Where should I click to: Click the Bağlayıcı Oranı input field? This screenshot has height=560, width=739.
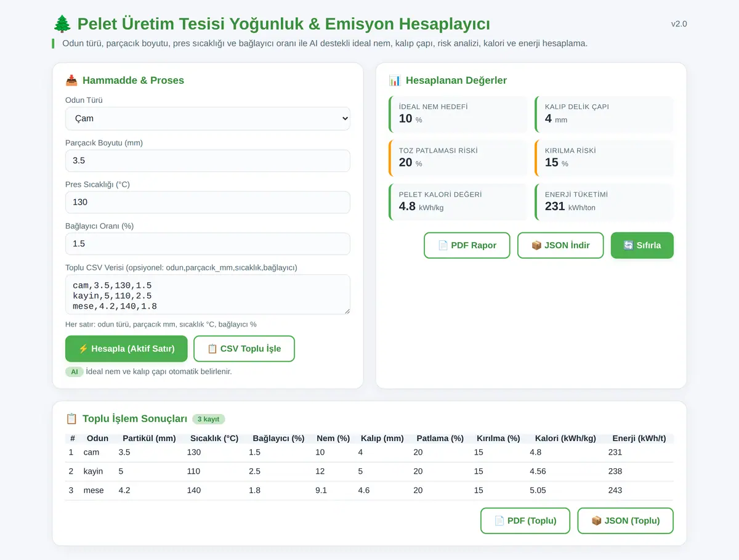208,244
